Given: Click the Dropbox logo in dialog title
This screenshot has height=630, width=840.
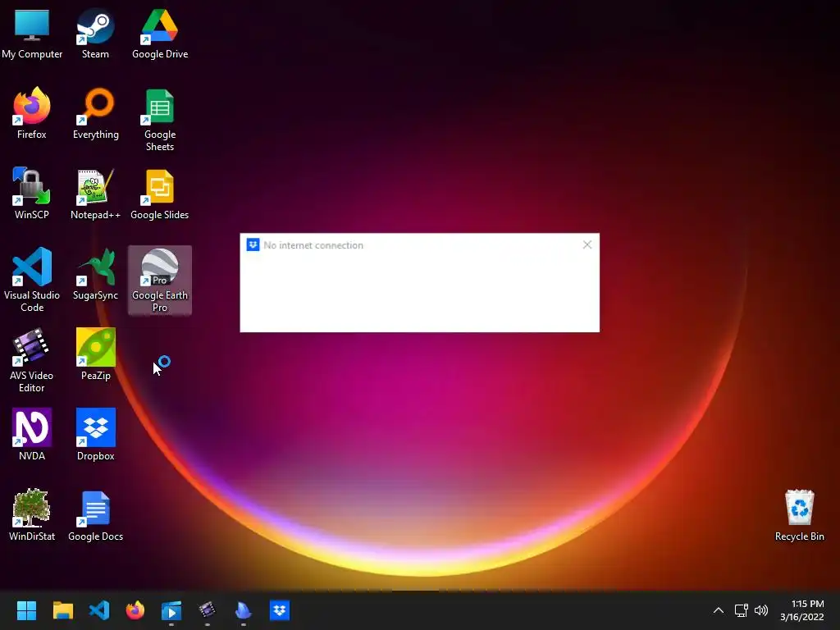Looking at the screenshot, I should [253, 244].
